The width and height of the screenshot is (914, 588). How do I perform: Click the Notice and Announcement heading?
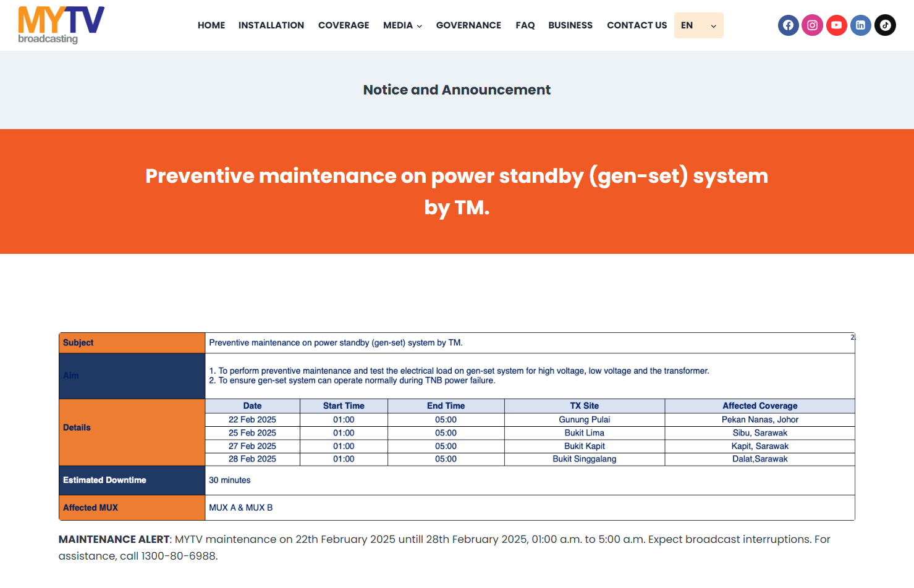(x=457, y=90)
